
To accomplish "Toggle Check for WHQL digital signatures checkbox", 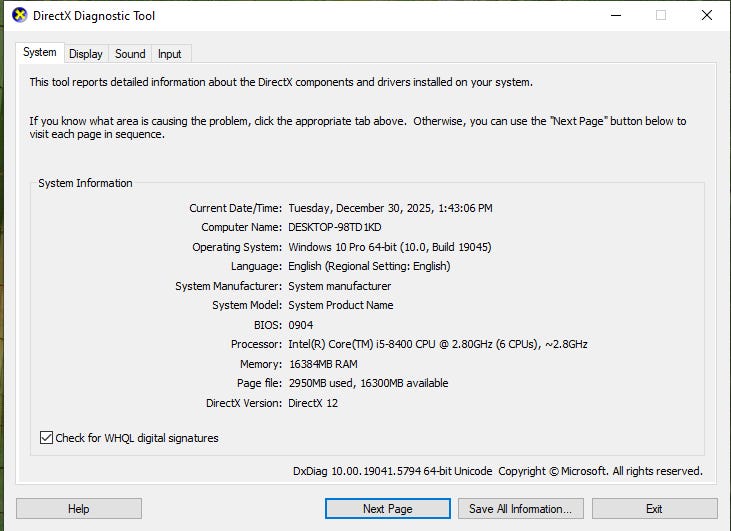I will click(46, 438).
